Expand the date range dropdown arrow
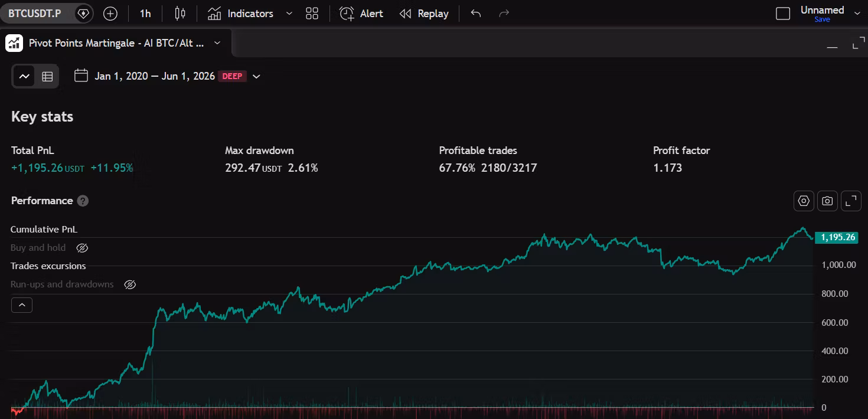This screenshot has height=419, width=868. coord(256,76)
